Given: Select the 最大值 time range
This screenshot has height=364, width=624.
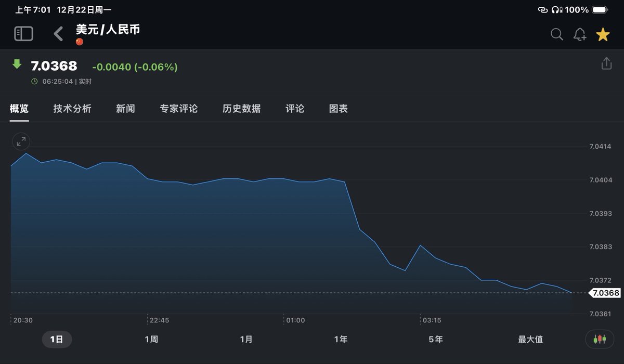Looking at the screenshot, I should point(530,339).
